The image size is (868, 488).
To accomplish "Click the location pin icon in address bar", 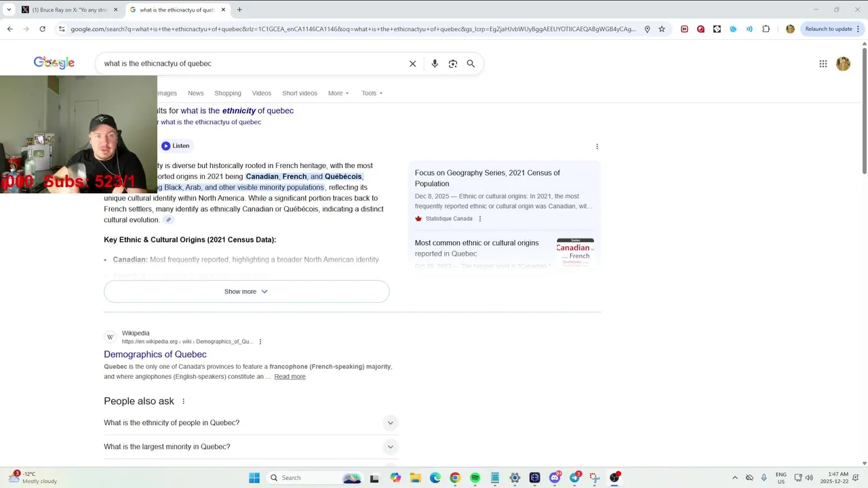I will [647, 29].
